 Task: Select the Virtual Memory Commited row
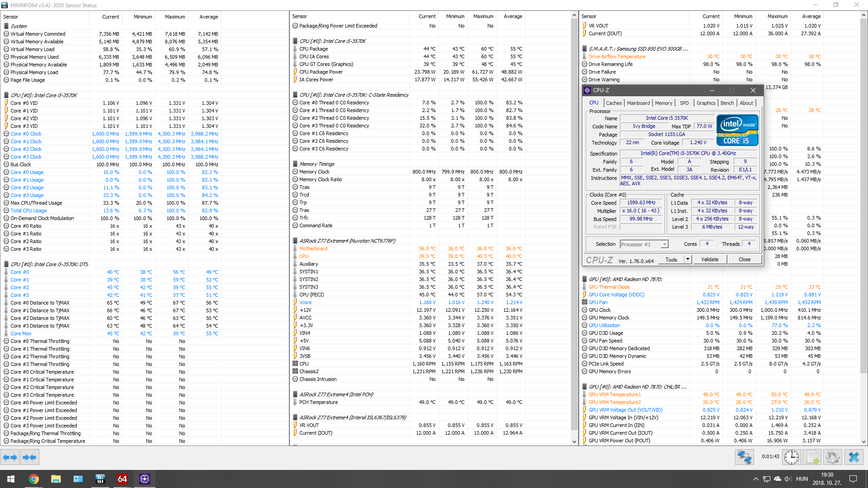pyautogui.click(x=111, y=34)
